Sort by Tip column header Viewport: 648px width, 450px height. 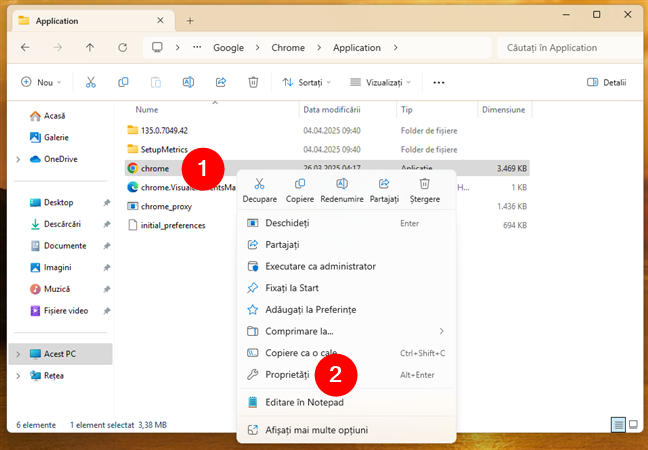407,110
